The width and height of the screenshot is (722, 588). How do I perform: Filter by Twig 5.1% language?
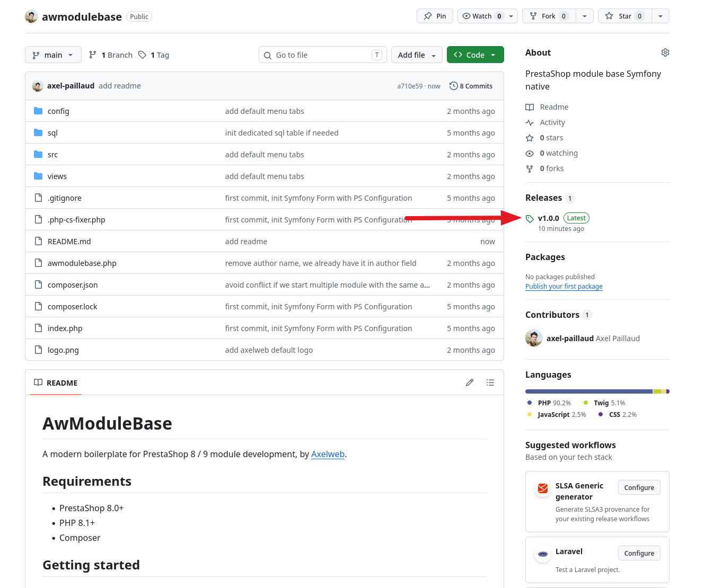pos(604,403)
